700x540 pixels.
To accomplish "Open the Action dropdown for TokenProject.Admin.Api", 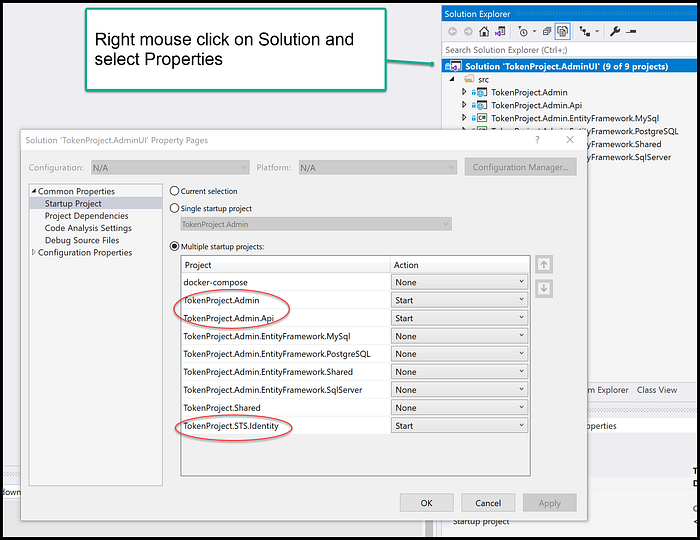I will click(459, 318).
